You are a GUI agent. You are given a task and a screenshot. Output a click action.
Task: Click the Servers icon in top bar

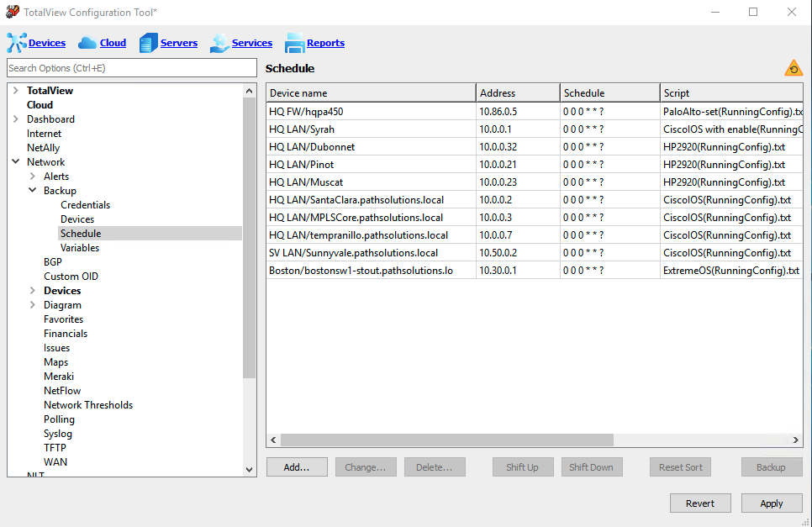148,43
